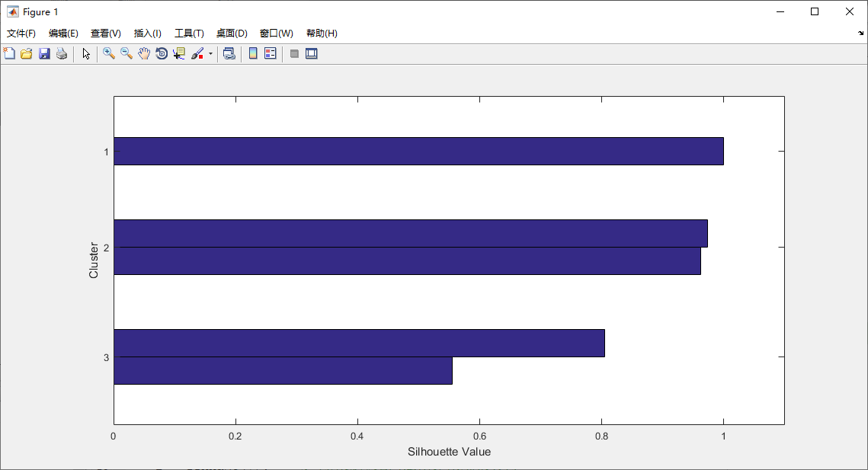The height and width of the screenshot is (470, 868).
Task: Click the upper bar of Cluster 2
Action: [x=411, y=233]
